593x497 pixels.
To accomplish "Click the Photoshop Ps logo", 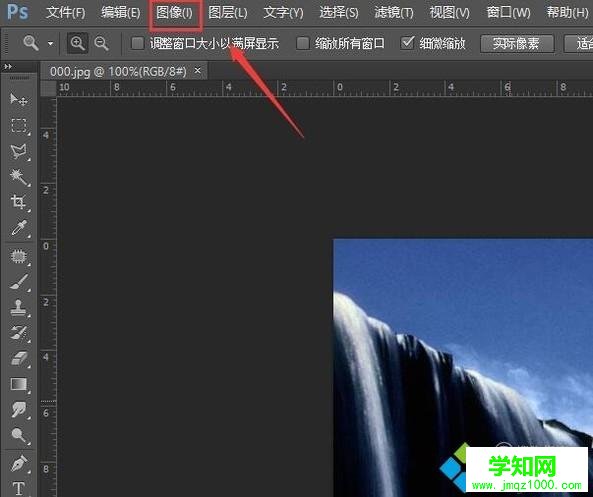I will coord(17,12).
